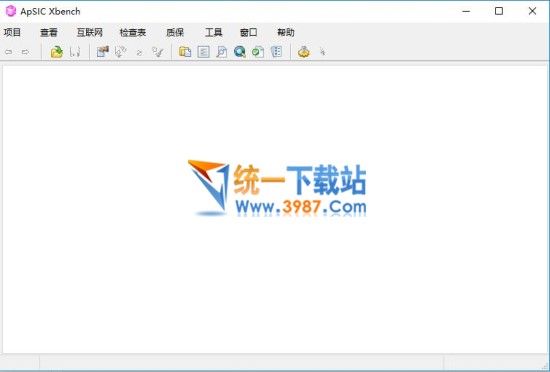Open the 互联网 menu
This screenshot has height=372, width=550.
click(89, 33)
